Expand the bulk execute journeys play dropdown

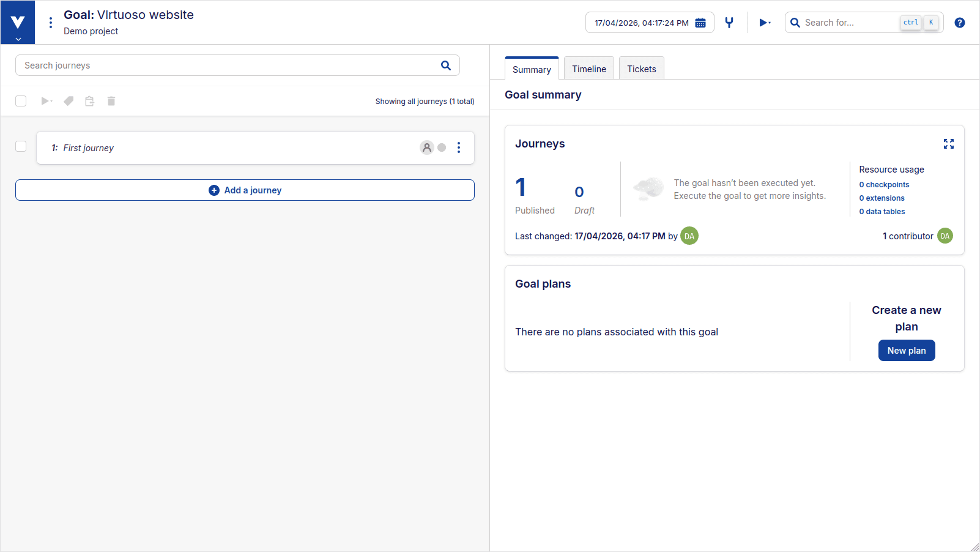[46, 101]
